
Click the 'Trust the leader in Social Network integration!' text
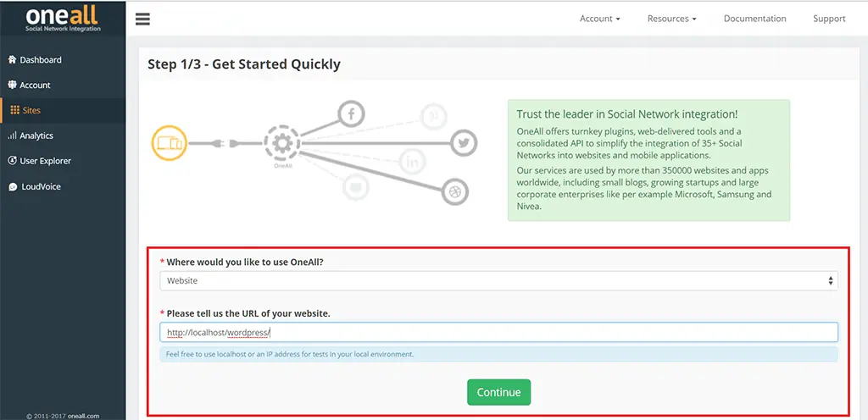coord(626,114)
